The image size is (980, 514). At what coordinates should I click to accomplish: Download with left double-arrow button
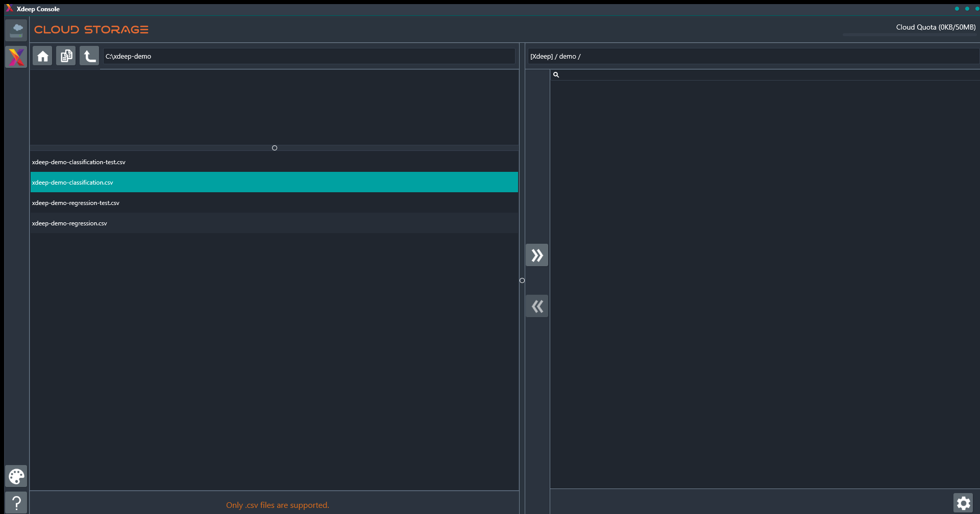point(537,306)
